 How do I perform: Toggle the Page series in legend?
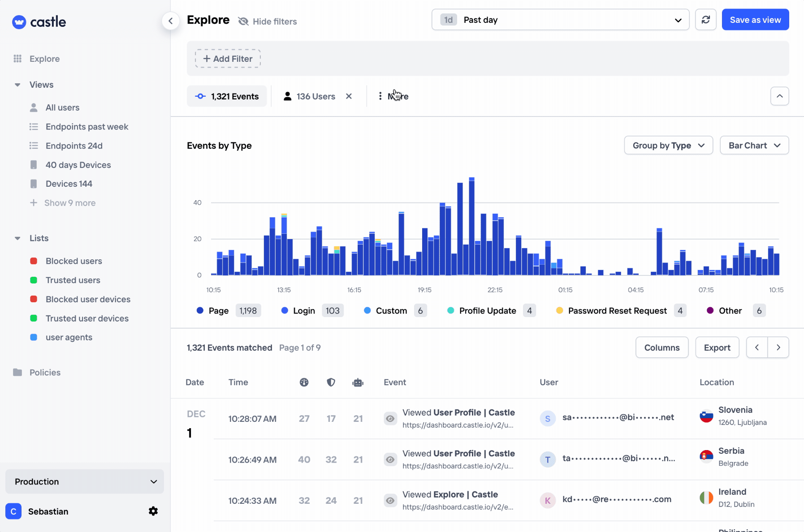[x=219, y=311]
